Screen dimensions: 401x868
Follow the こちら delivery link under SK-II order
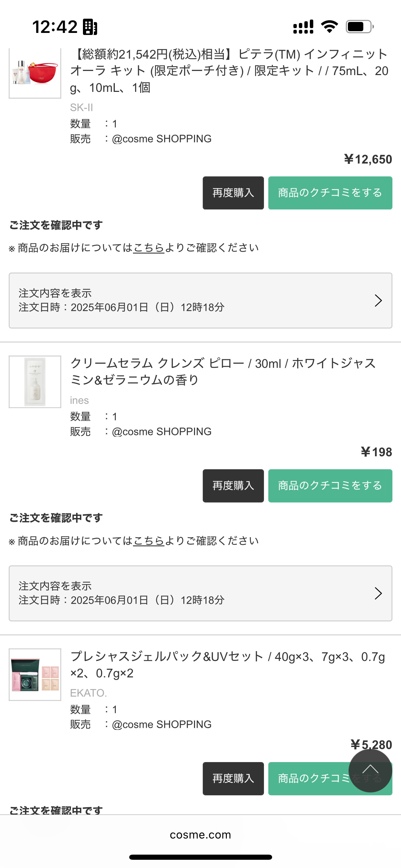(149, 248)
